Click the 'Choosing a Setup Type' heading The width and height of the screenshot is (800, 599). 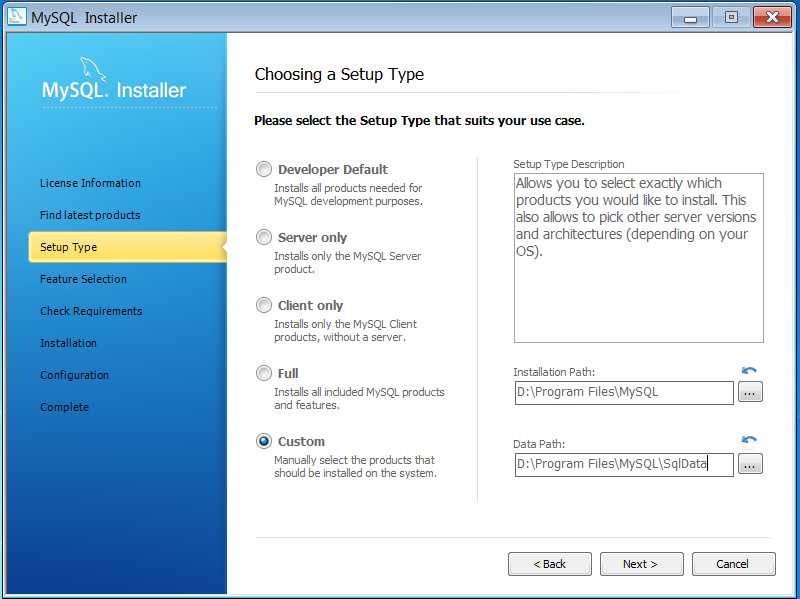tap(339, 74)
